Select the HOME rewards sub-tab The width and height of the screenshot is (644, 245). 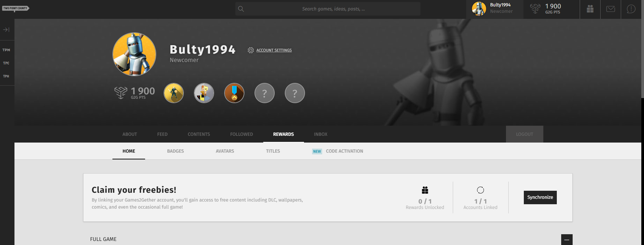click(129, 151)
